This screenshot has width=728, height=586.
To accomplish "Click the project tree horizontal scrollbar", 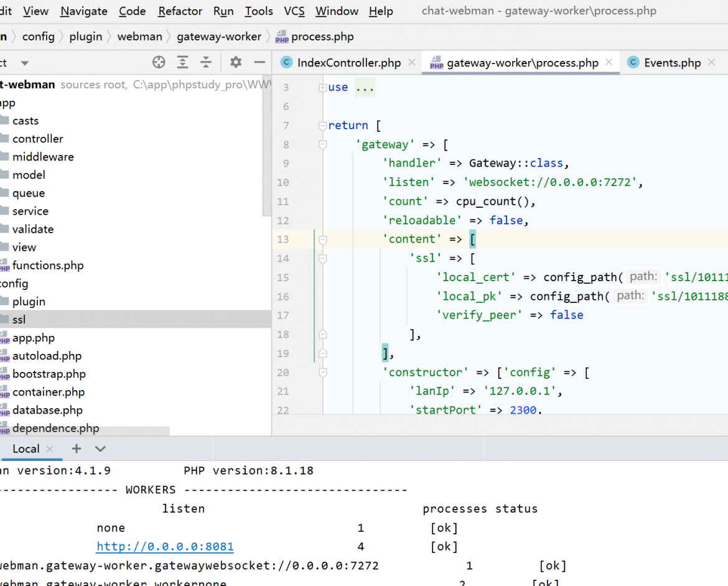I will (85, 431).
